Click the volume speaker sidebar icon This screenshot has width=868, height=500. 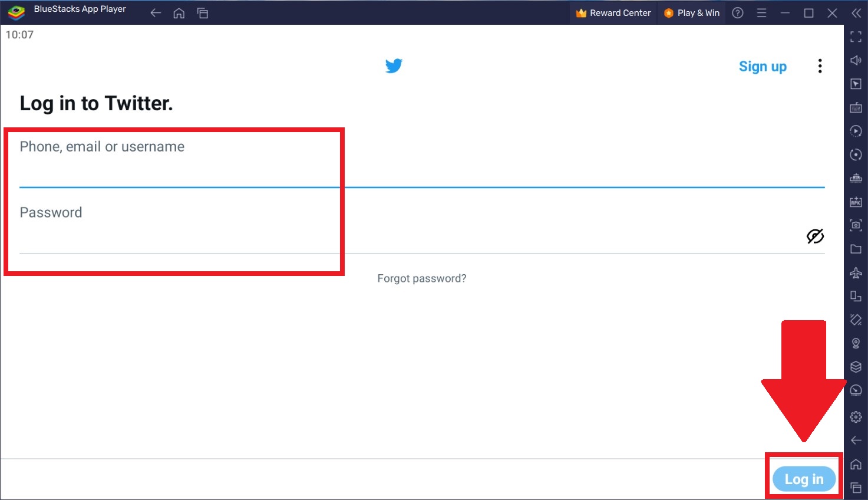point(856,60)
